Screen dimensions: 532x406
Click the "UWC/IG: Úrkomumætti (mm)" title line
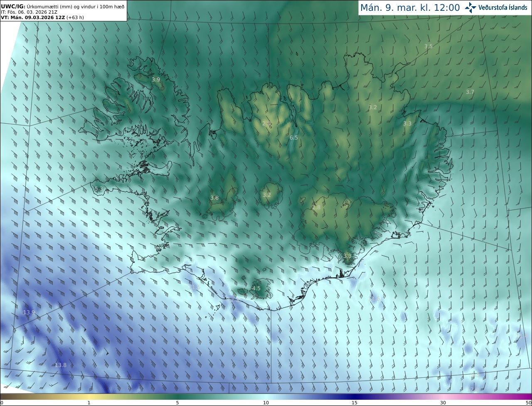coord(63,6)
